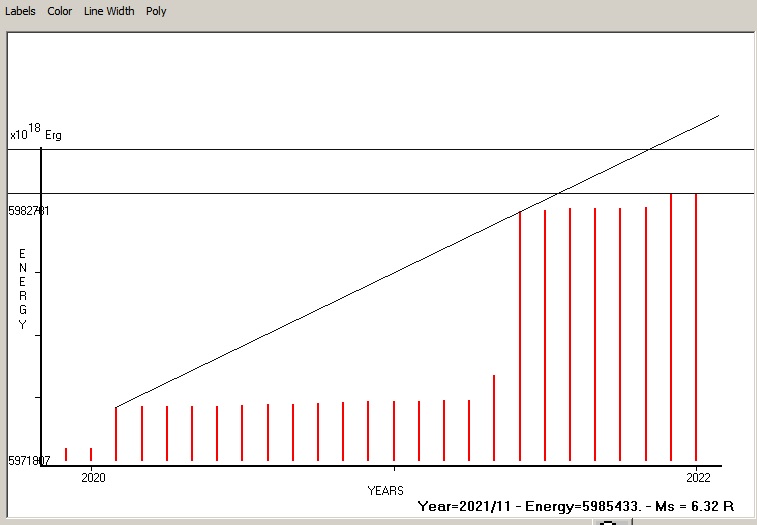The height and width of the screenshot is (525, 757).
Task: Click the 2020 label on the year axis
Action: point(92,476)
